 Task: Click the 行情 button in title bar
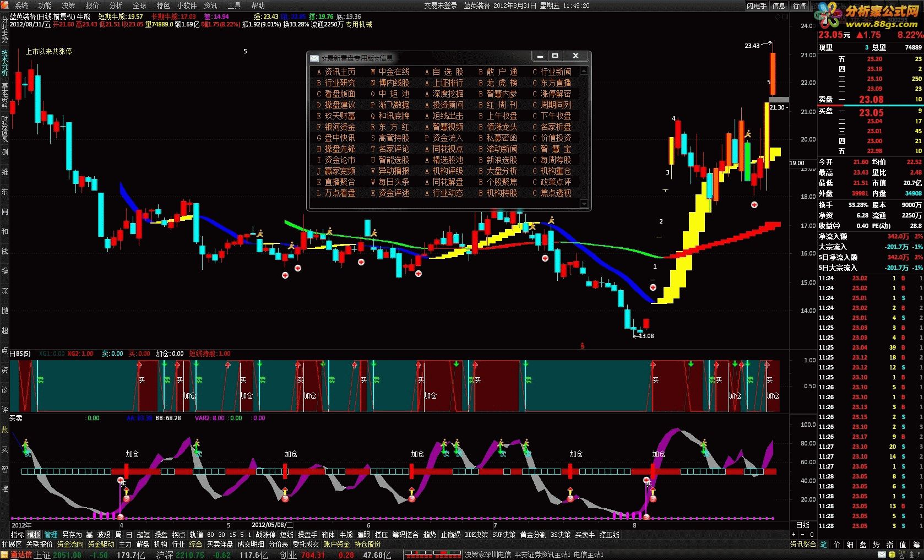coord(799,6)
